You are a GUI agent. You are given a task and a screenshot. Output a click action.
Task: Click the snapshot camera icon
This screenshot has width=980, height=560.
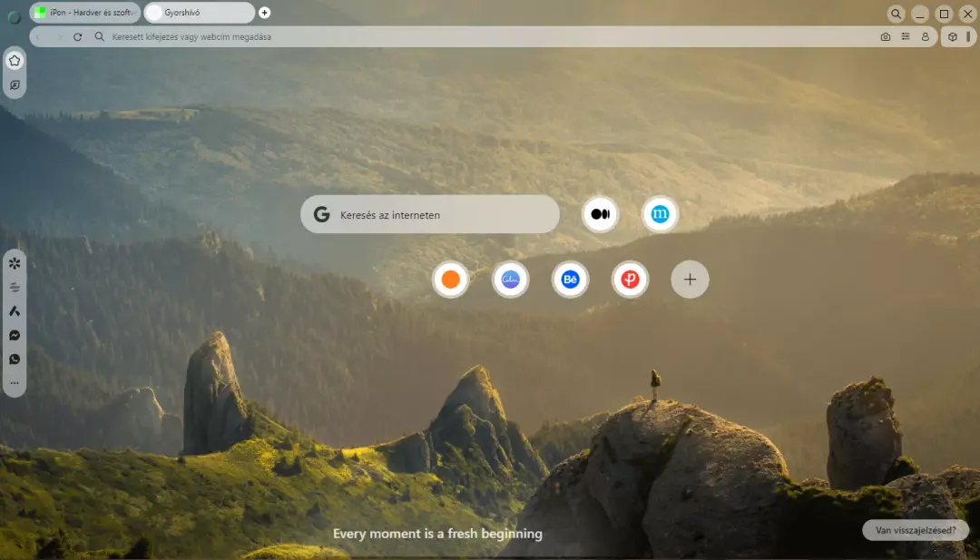pos(885,37)
